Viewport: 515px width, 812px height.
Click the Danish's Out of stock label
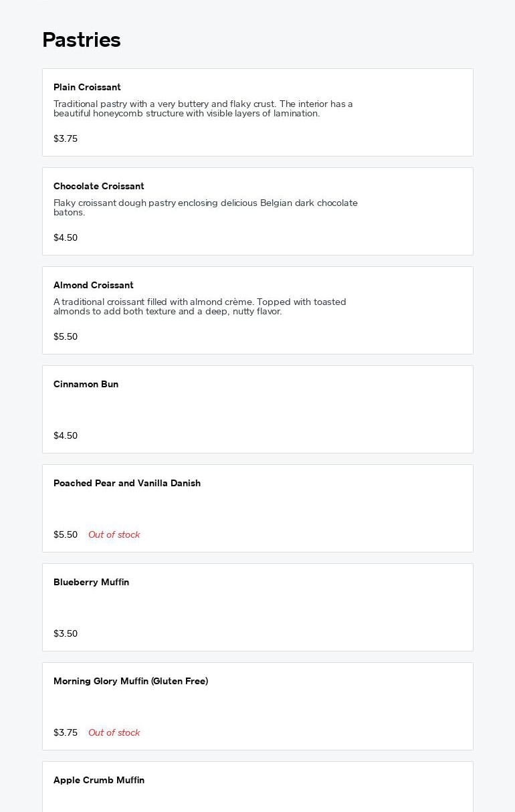[114, 535]
